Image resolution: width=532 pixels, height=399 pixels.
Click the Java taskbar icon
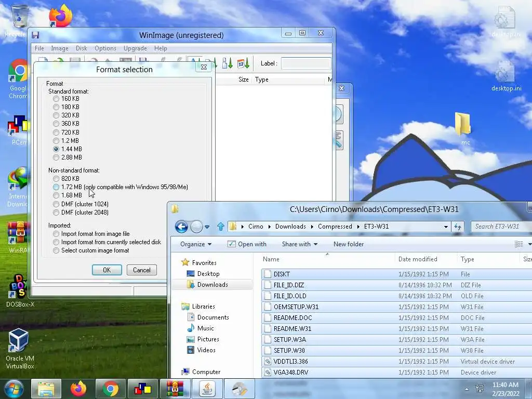click(207, 389)
